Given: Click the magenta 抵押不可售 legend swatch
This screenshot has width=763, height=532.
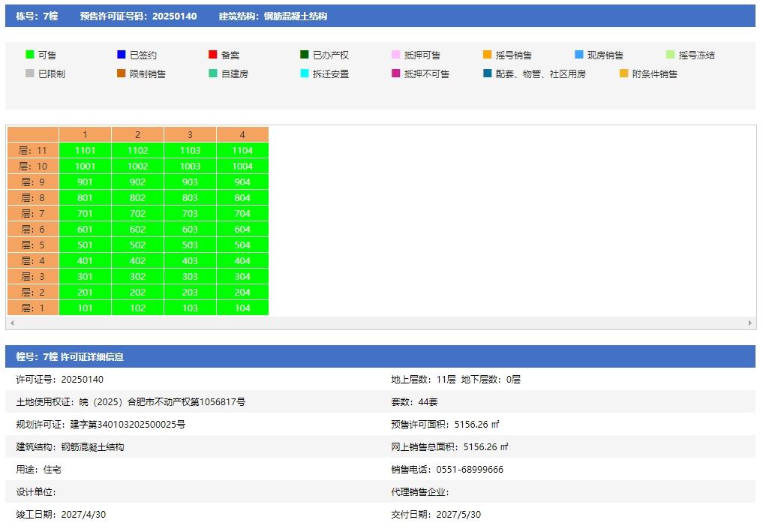Looking at the screenshot, I should [x=396, y=73].
